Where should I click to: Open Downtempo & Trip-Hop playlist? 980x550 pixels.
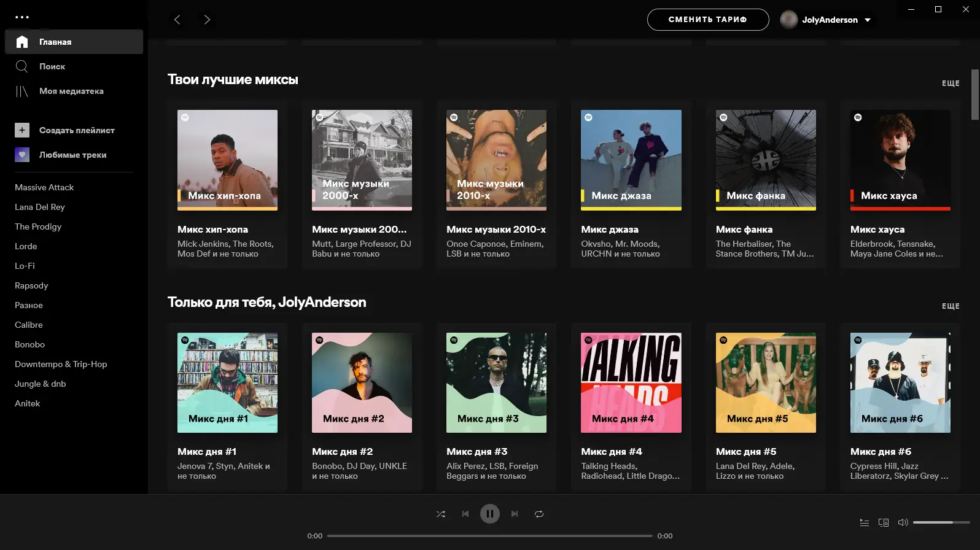(x=61, y=364)
